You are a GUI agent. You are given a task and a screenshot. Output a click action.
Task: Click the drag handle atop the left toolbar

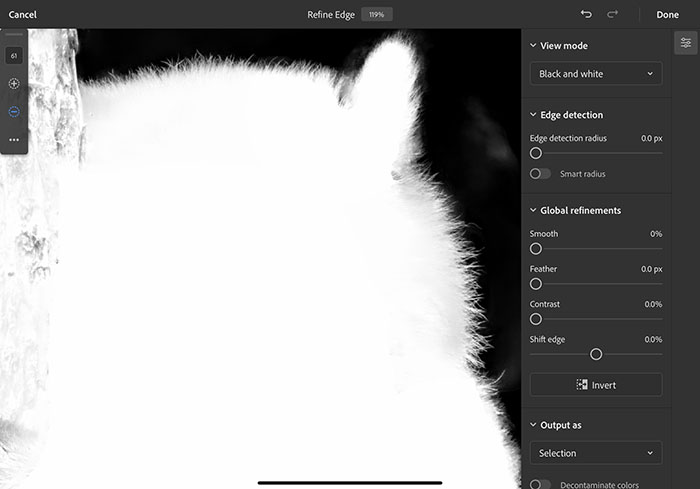point(14,35)
